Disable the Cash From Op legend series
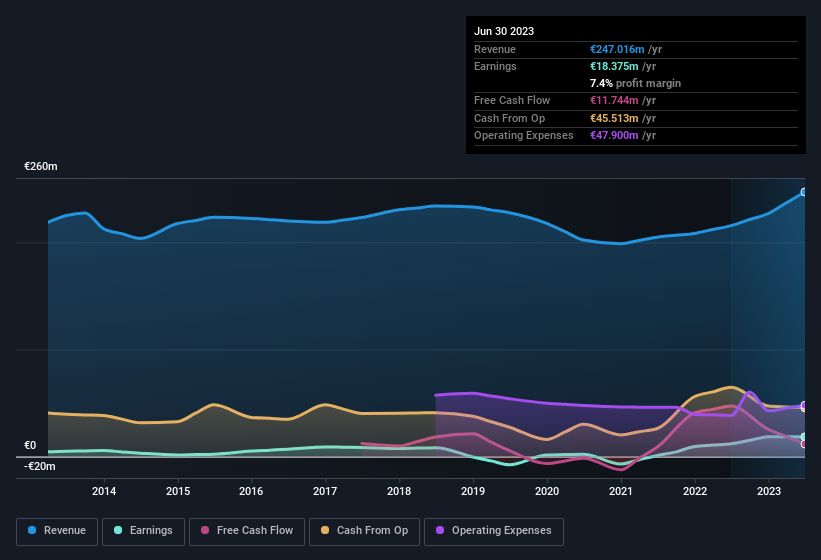The width and height of the screenshot is (821, 560). [x=363, y=531]
